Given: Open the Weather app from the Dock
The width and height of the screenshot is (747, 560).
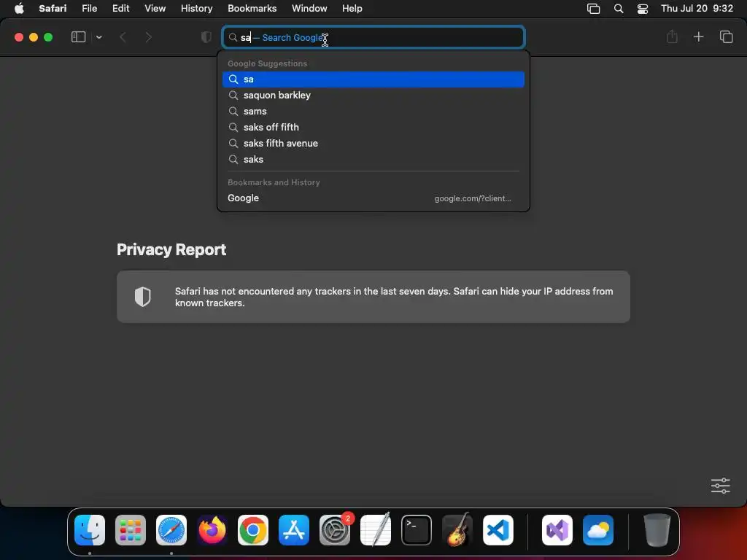Looking at the screenshot, I should pyautogui.click(x=598, y=530).
